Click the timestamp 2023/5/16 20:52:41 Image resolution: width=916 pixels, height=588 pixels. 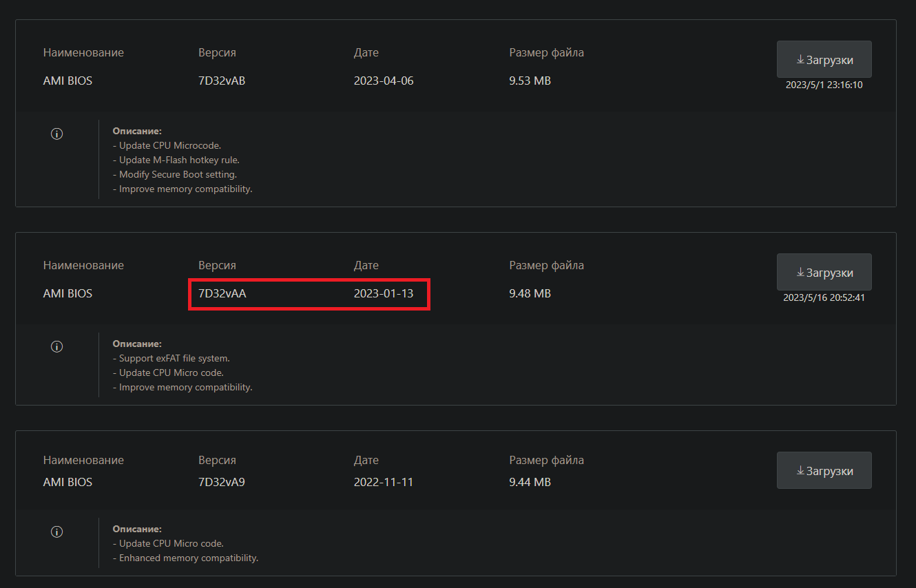coord(824,298)
